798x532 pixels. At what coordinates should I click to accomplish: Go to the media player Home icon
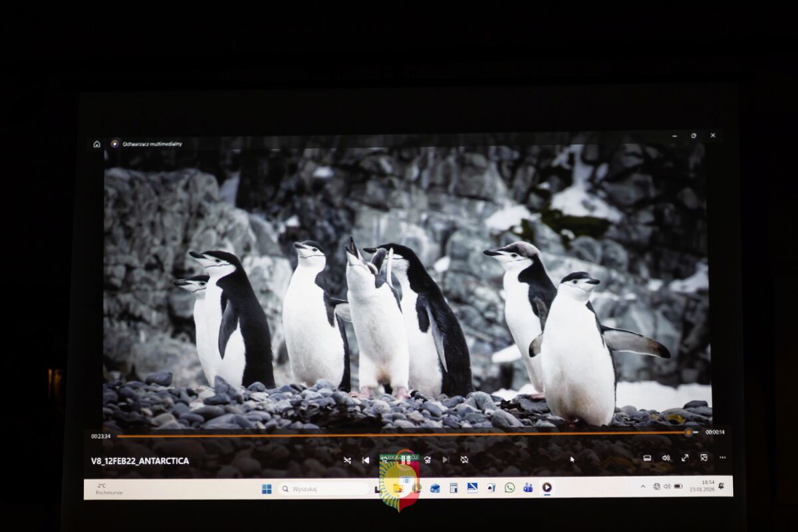[96, 144]
